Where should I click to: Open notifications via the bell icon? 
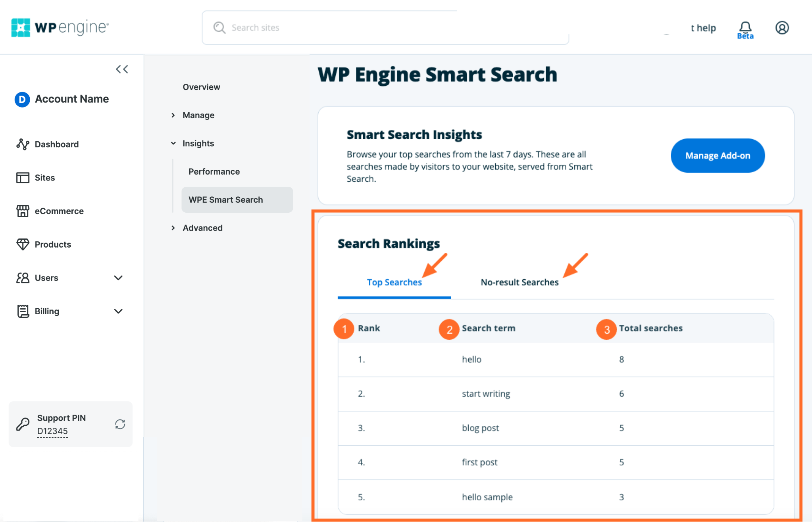click(745, 27)
